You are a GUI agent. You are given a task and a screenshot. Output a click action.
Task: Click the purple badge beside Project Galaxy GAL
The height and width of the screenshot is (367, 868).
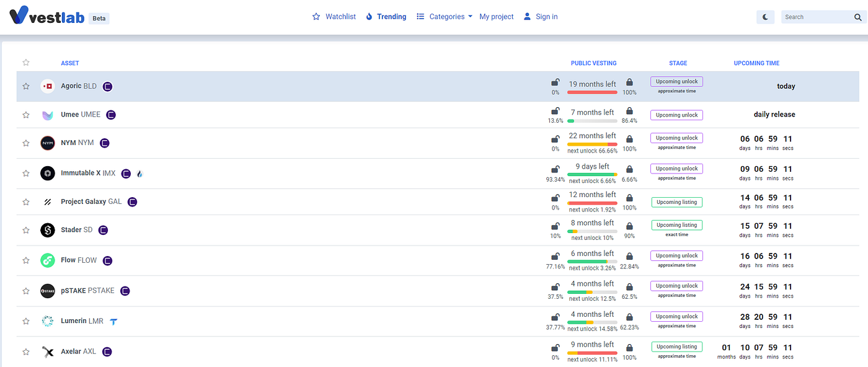click(x=132, y=201)
